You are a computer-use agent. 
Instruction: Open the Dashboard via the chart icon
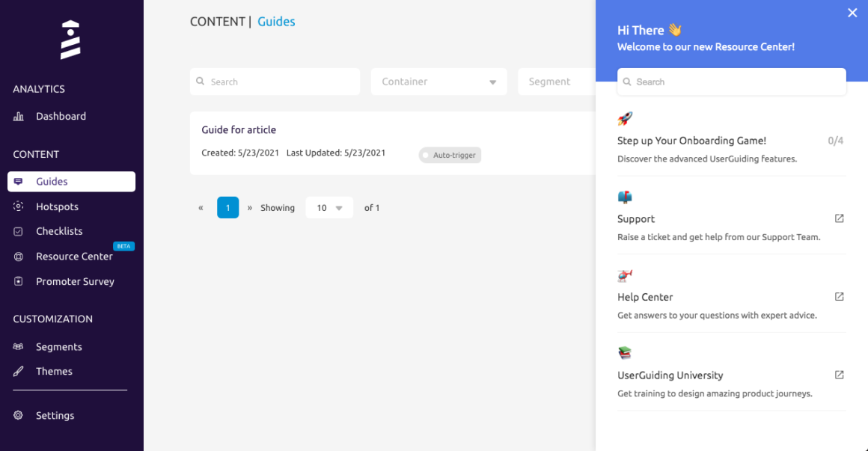coord(20,116)
